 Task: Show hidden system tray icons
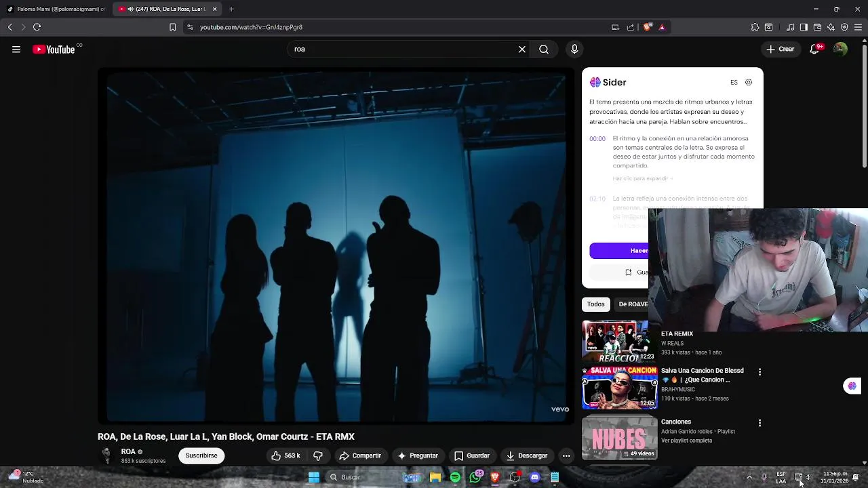click(749, 477)
